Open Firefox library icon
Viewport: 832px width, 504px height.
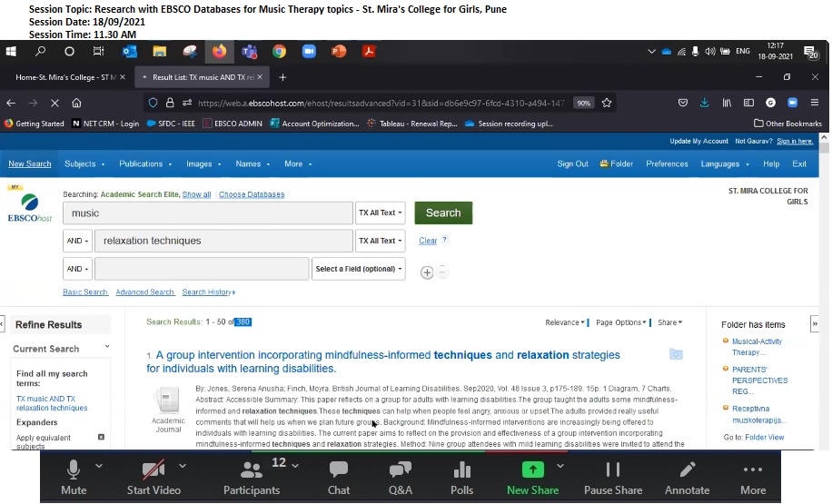pos(727,103)
